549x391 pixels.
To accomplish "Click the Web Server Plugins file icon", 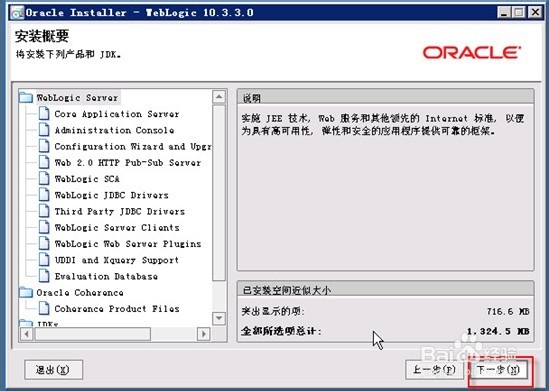I will pyautogui.click(x=44, y=244).
